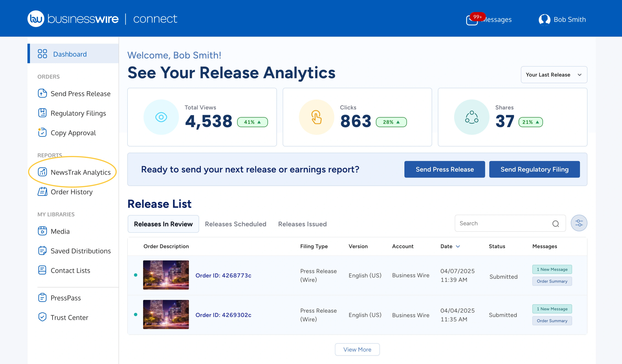Open the Contact Lists sidebar icon
The width and height of the screenshot is (622, 364).
click(x=42, y=270)
